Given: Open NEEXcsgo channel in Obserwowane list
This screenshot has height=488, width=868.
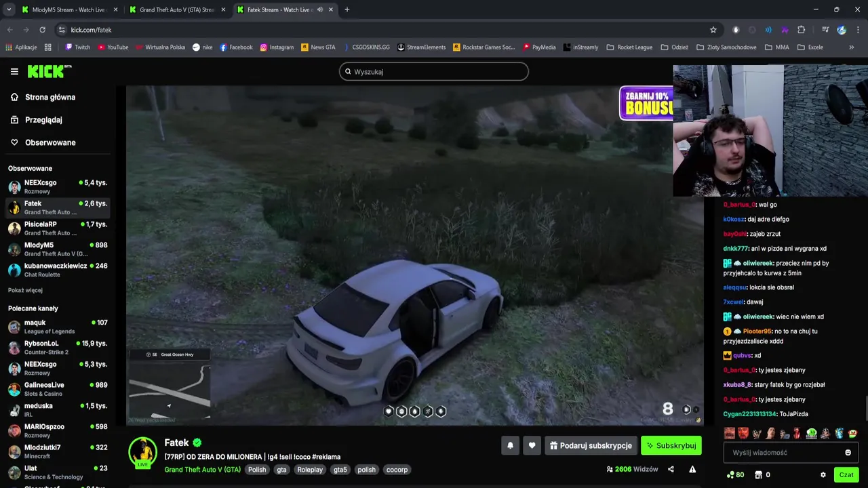Looking at the screenshot, I should [58, 187].
